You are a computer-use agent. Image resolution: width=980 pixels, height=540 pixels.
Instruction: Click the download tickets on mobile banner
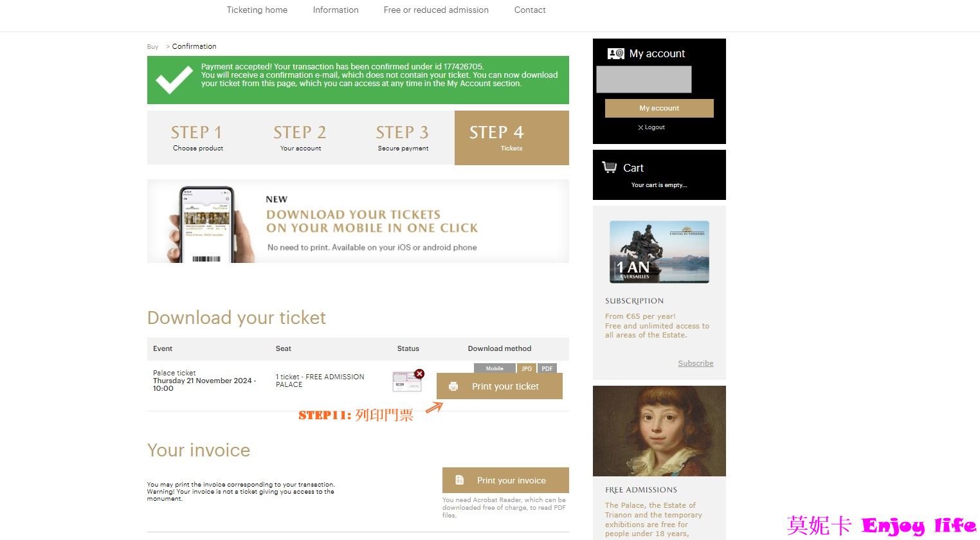pos(358,221)
